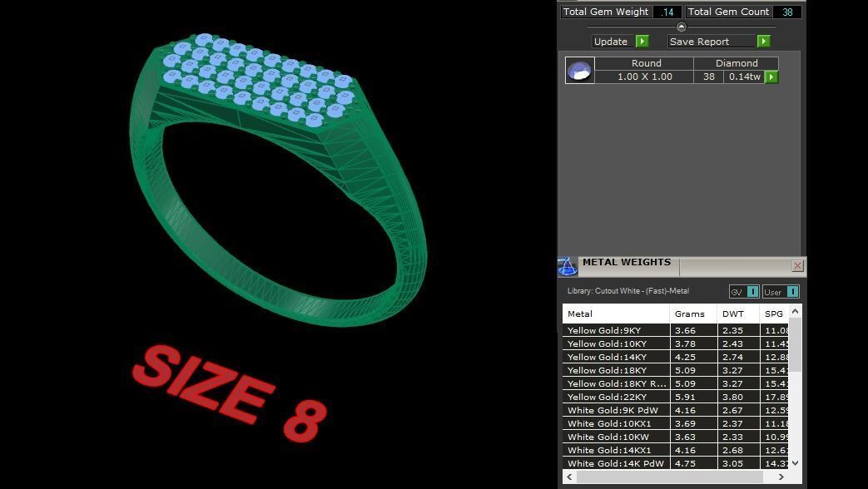Click the green arrow next to Update
868x489 pixels.
pos(642,41)
